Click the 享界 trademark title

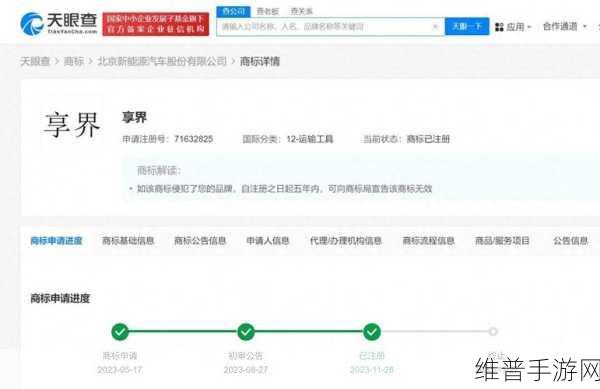[x=134, y=117]
